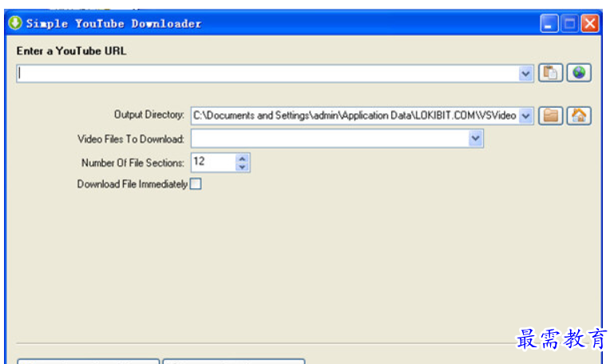This screenshot has height=364, width=614.
Task: Click the Output Directory label
Action: click(x=149, y=115)
